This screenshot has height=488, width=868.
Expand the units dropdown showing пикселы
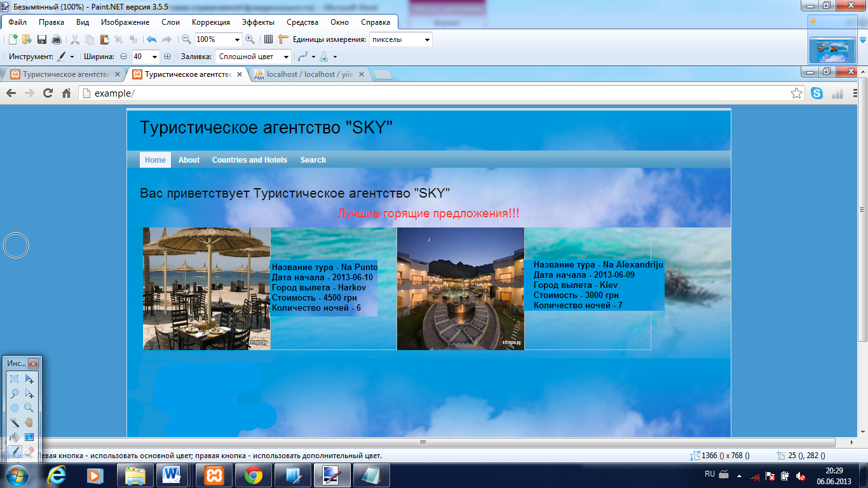427,39
